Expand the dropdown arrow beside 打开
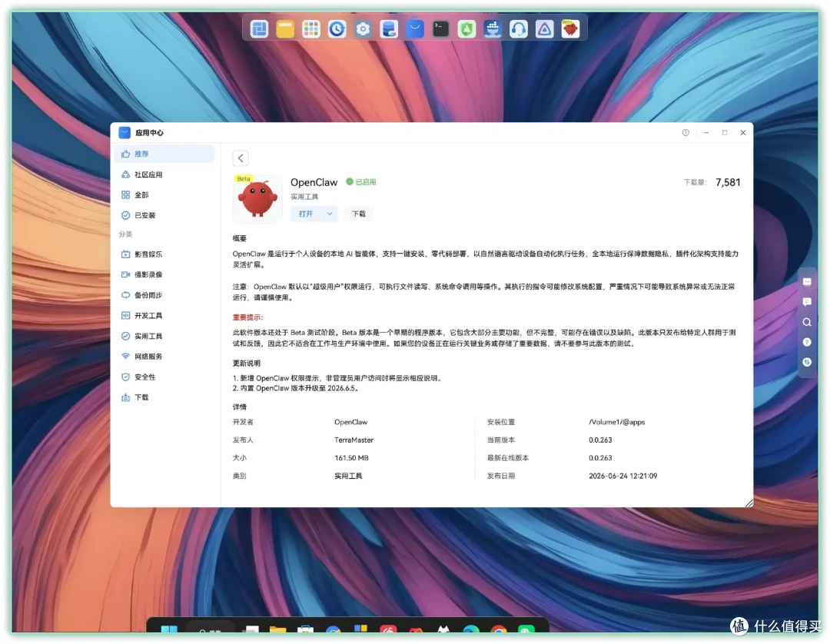The width and height of the screenshot is (830, 644). [329, 214]
